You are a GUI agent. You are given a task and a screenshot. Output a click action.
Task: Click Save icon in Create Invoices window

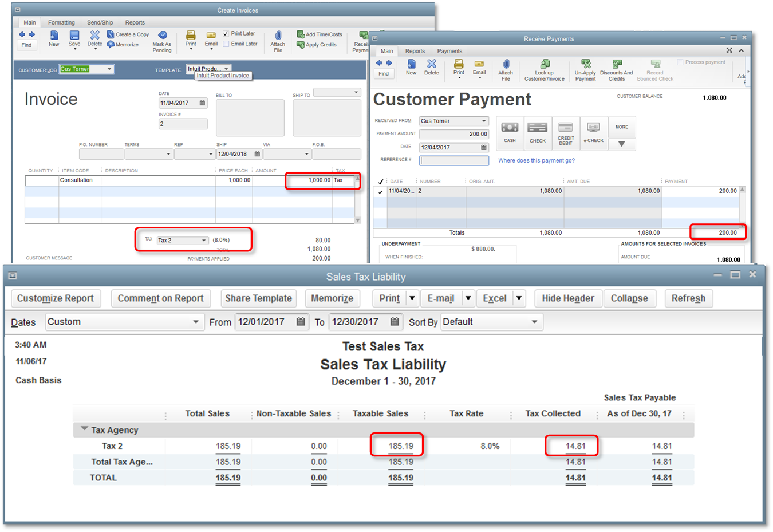coord(74,36)
